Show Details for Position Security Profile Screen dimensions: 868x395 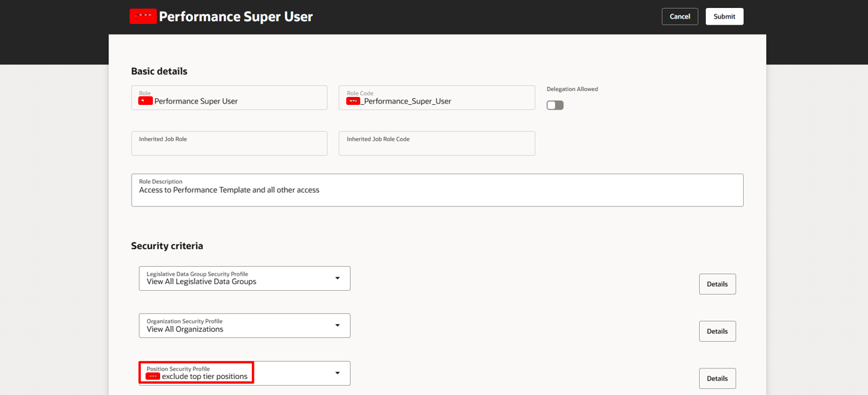coord(717,378)
